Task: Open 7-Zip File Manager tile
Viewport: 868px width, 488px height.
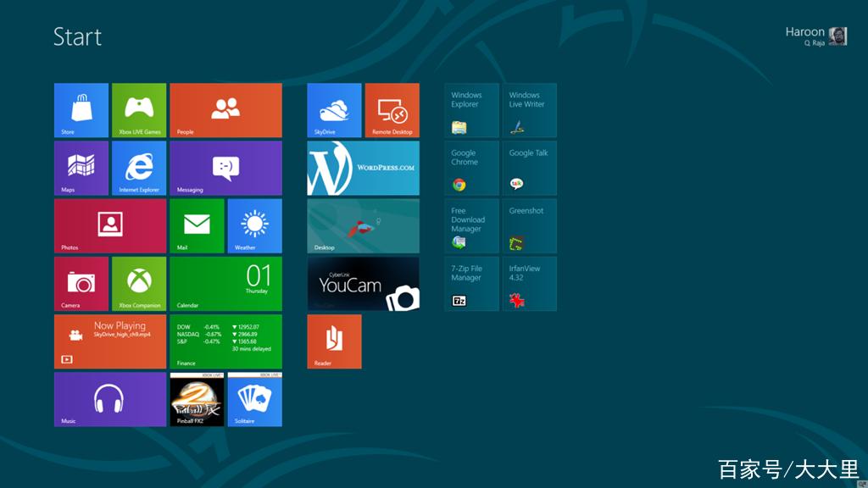Action: [x=471, y=284]
